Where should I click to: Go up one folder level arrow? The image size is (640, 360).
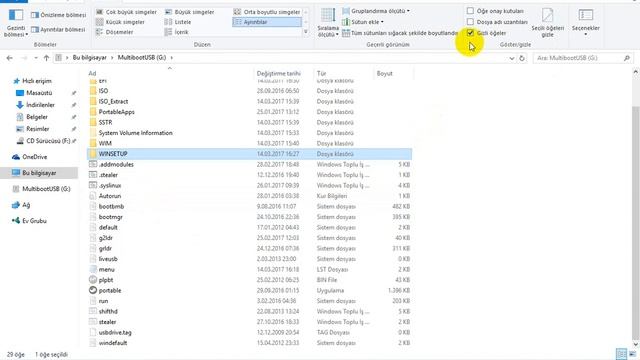[46, 58]
